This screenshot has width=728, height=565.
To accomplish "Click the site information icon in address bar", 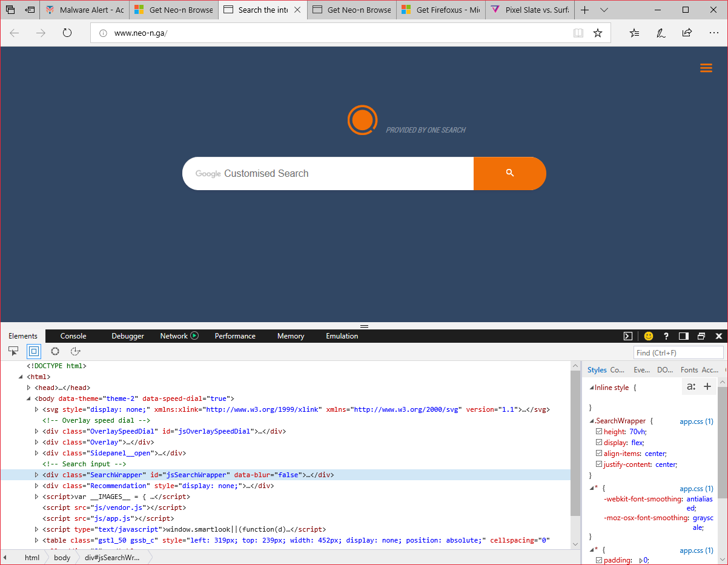I will pos(103,33).
